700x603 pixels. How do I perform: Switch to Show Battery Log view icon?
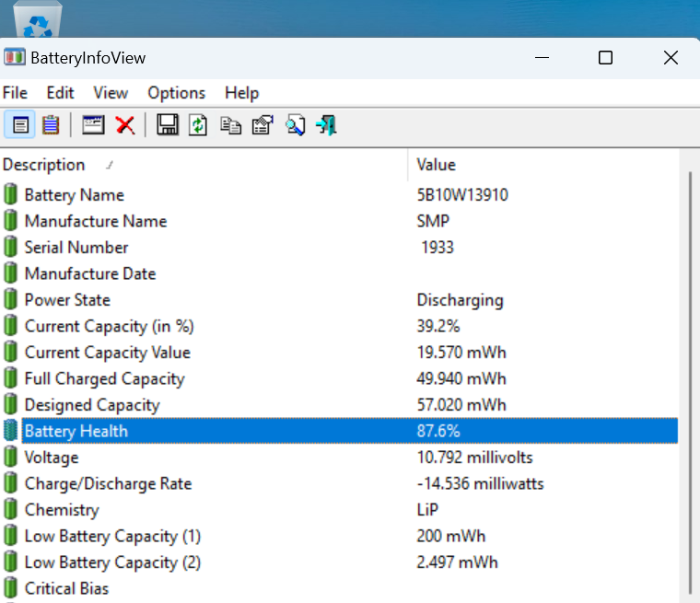click(x=51, y=125)
